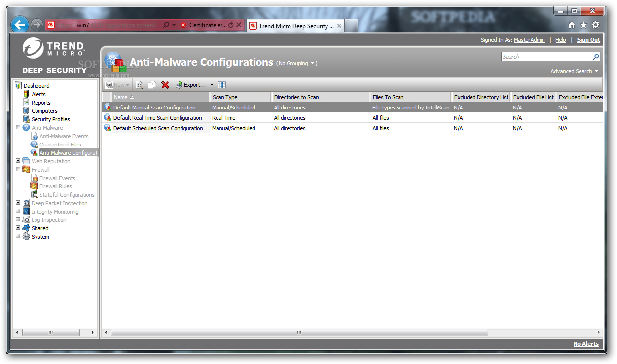Viewport: 617px width, 364px height.
Task: Click the System gear icon
Action: click(x=26, y=236)
